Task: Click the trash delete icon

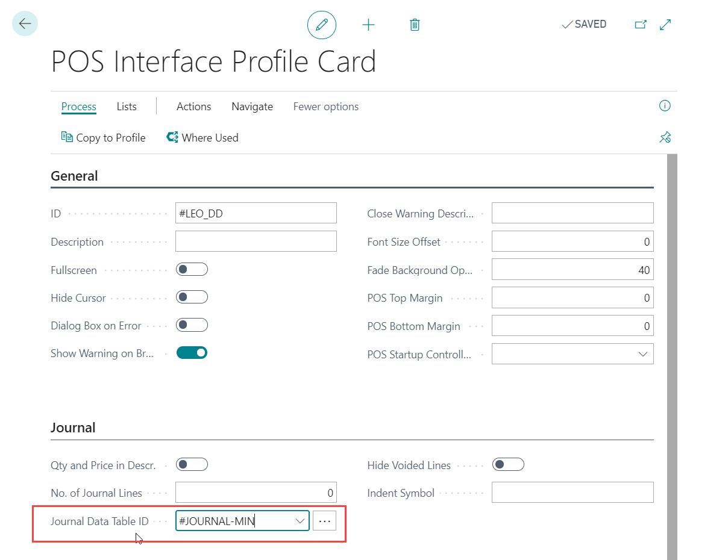Action: (x=415, y=25)
